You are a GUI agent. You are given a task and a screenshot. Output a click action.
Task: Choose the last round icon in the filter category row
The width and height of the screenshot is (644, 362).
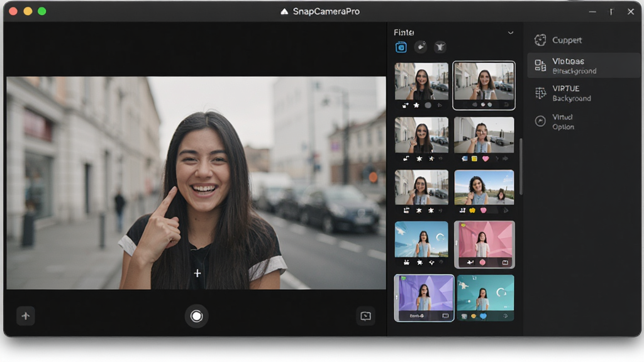(440, 47)
